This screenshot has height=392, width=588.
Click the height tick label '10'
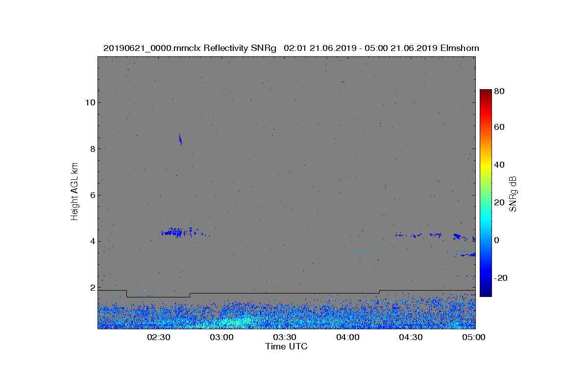point(90,102)
